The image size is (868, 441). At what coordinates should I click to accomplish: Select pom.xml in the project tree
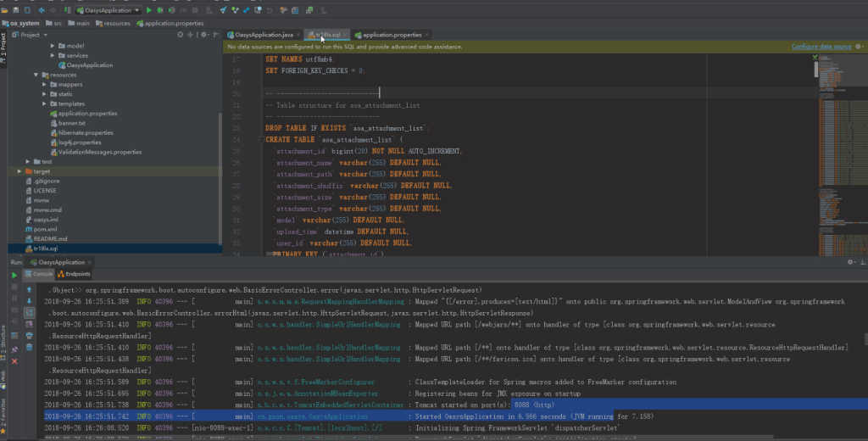pos(41,229)
